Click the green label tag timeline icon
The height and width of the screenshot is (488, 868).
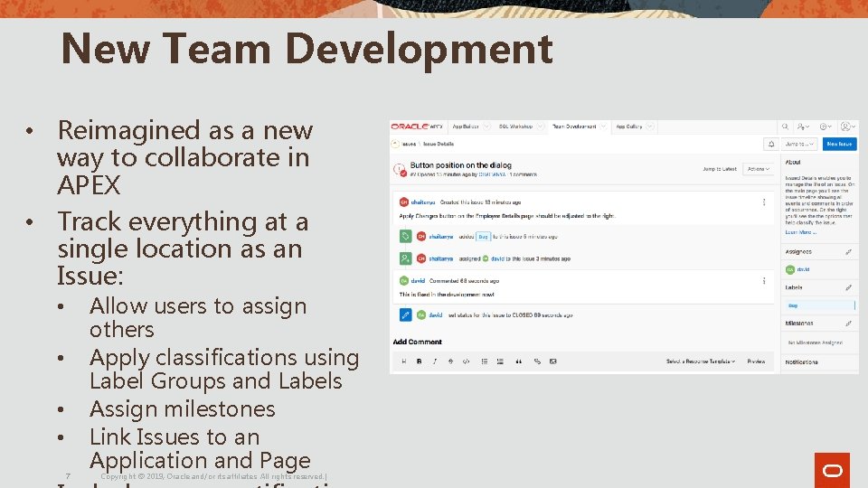405,236
